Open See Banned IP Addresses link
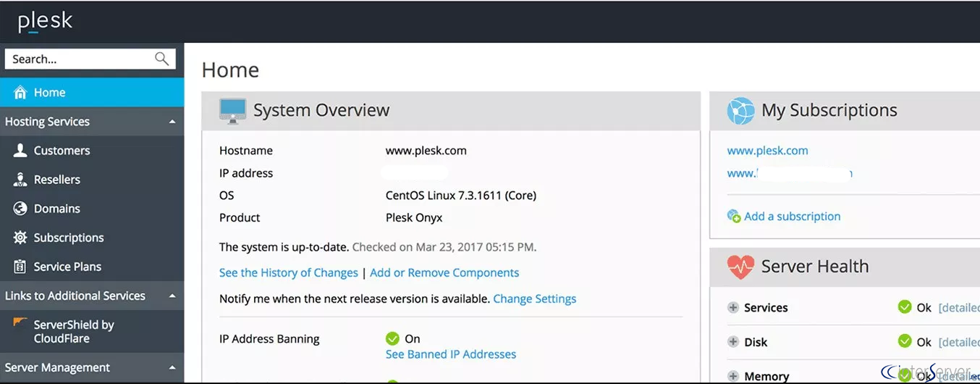This screenshot has height=384, width=980. tap(451, 354)
